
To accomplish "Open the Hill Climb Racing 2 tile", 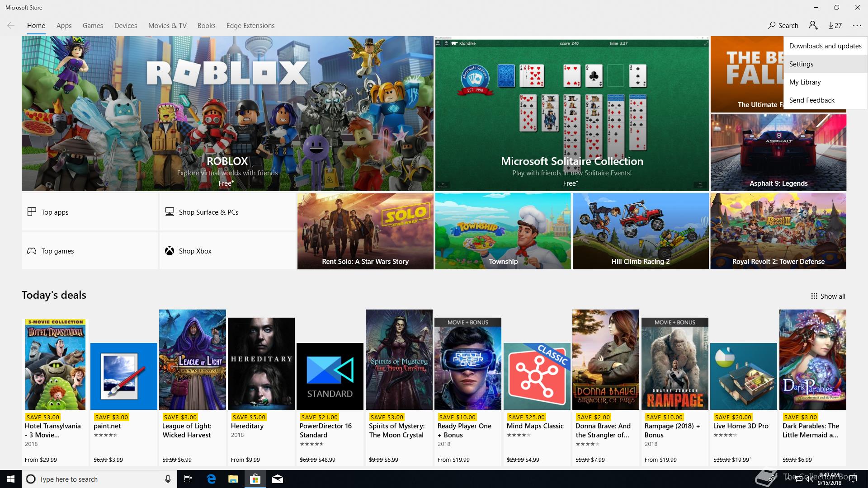I will 641,231.
